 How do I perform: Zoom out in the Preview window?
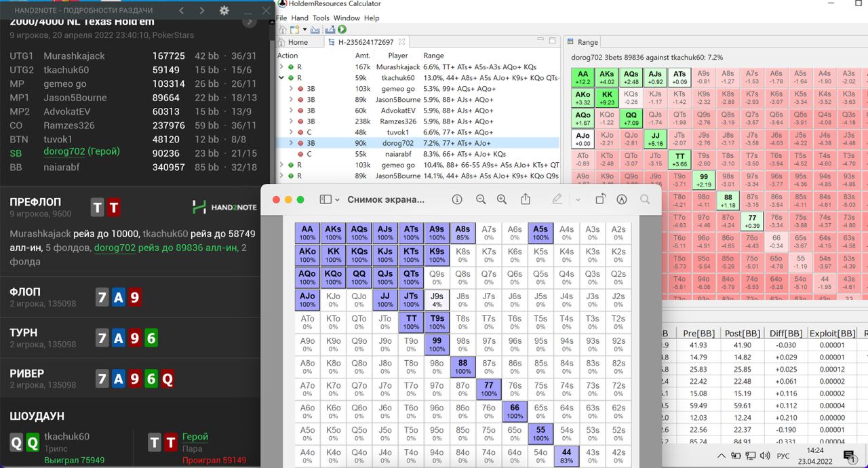coord(481,199)
